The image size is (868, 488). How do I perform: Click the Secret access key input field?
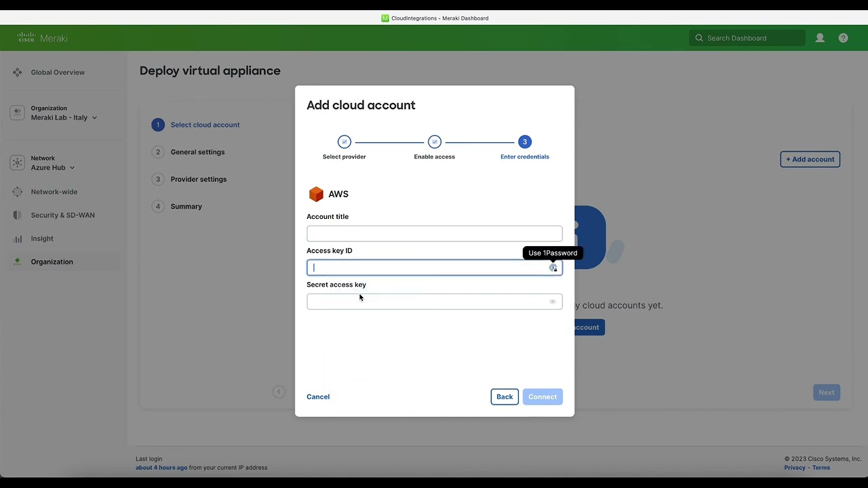click(x=435, y=302)
